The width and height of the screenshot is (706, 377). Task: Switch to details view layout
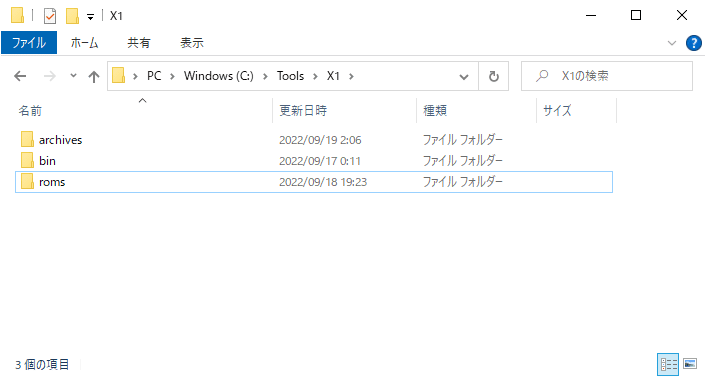point(668,364)
